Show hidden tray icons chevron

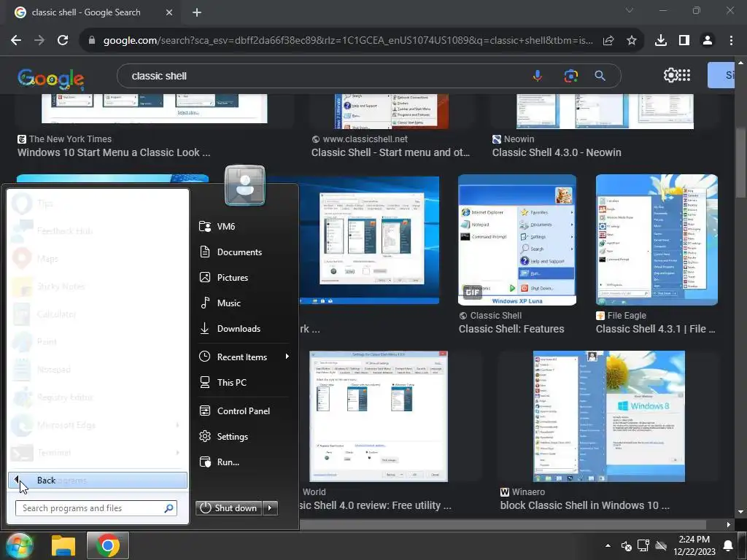[x=608, y=545]
